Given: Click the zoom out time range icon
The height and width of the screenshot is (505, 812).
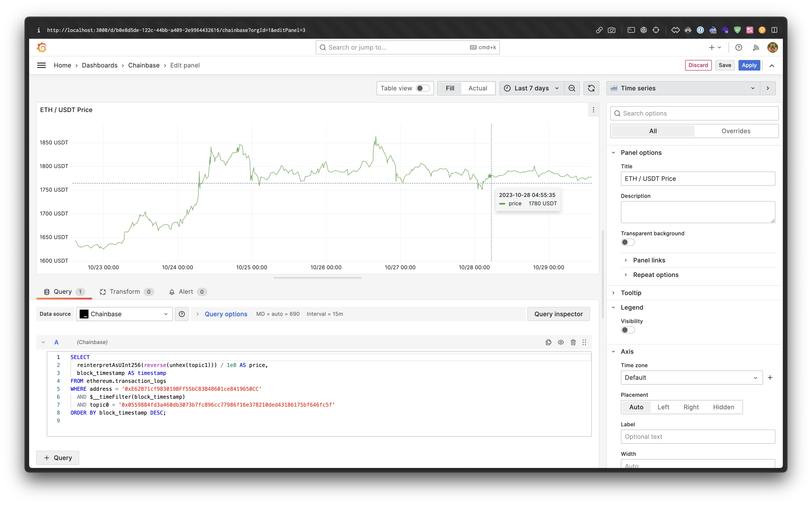Looking at the screenshot, I should 572,88.
